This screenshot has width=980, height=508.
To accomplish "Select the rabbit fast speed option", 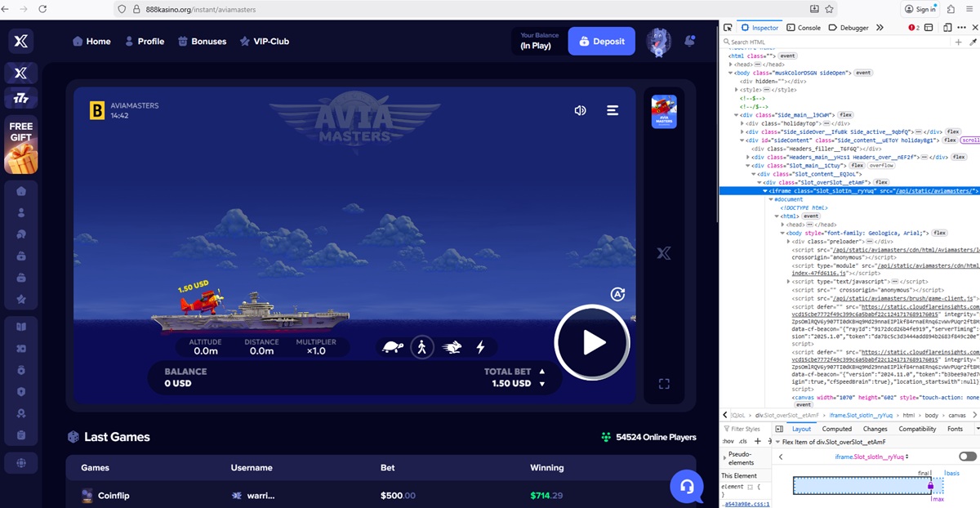I will click(452, 347).
